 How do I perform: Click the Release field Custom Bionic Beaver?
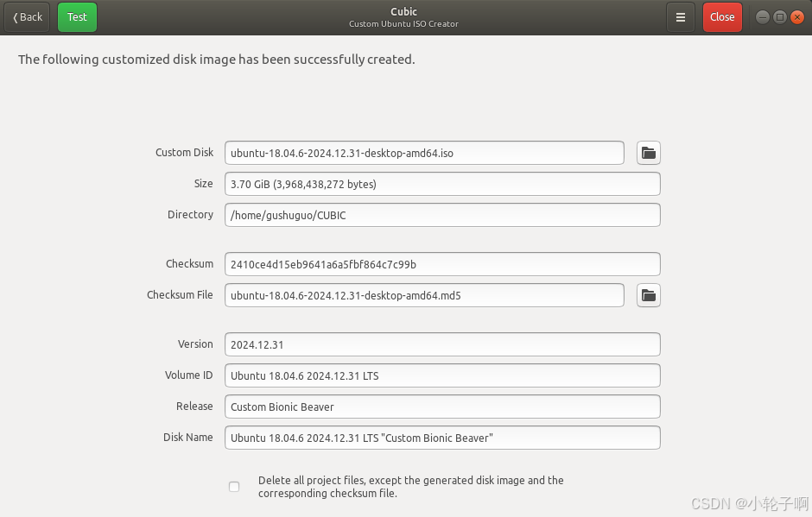442,407
